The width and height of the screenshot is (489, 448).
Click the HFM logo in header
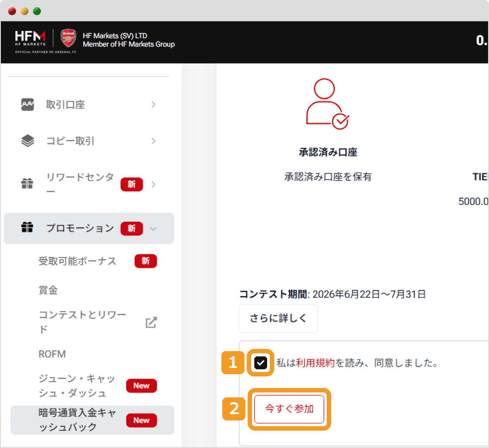[30, 38]
